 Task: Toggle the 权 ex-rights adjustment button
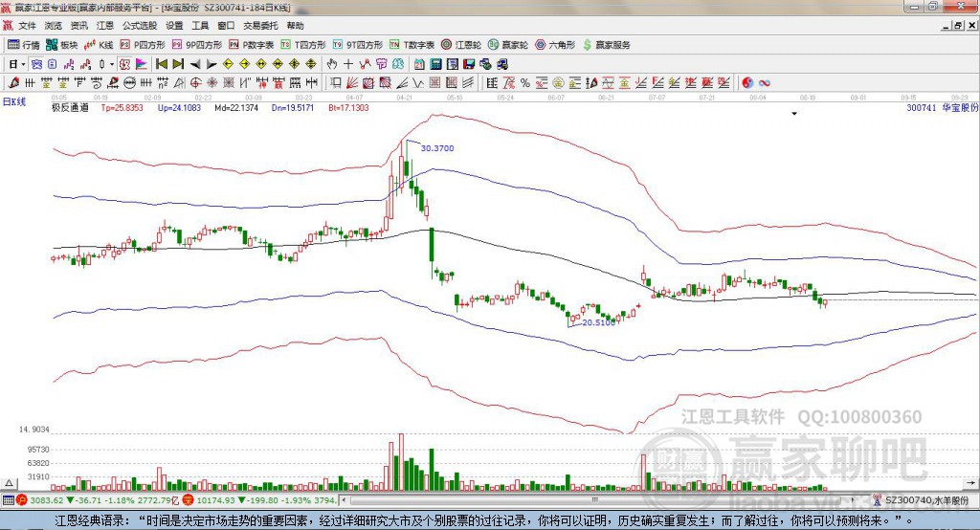124,64
